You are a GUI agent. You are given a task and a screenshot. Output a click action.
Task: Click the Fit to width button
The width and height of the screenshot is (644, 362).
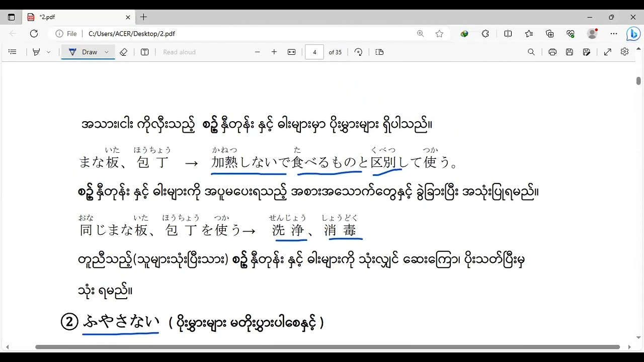pyautogui.click(x=291, y=52)
